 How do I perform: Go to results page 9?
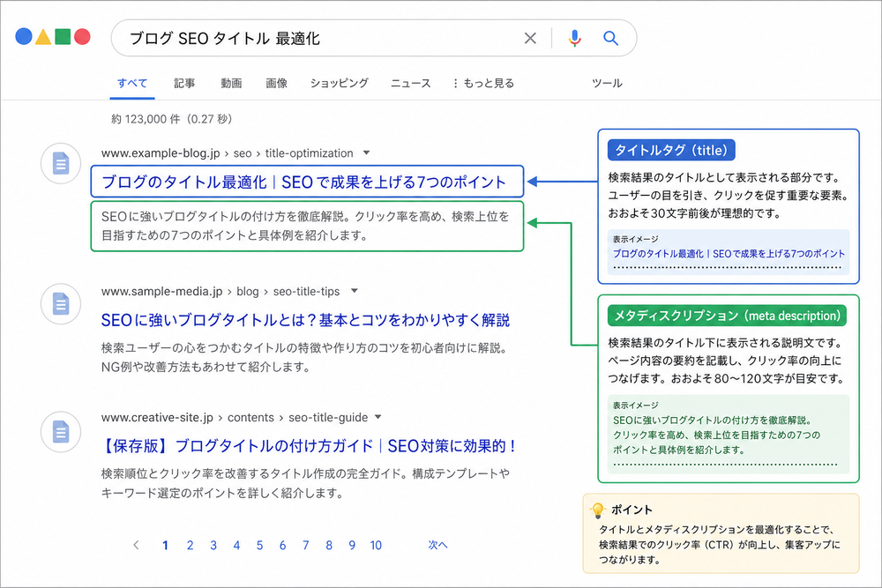pyautogui.click(x=352, y=545)
